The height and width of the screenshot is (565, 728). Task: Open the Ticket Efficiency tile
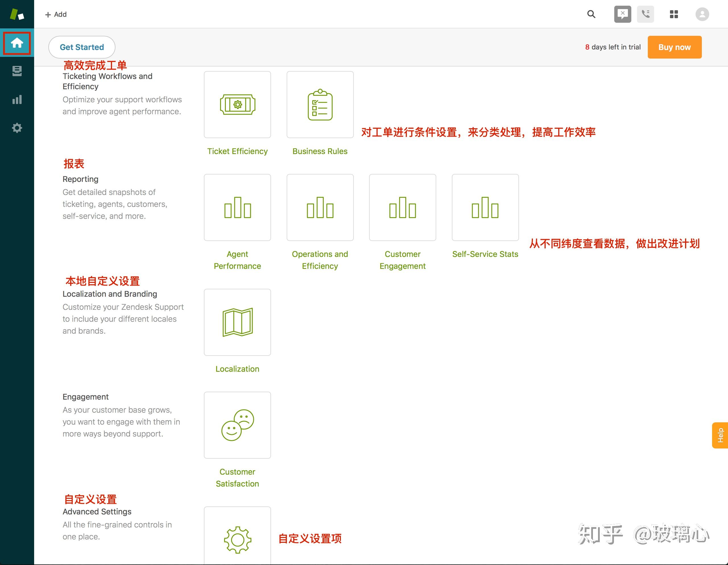(237, 105)
